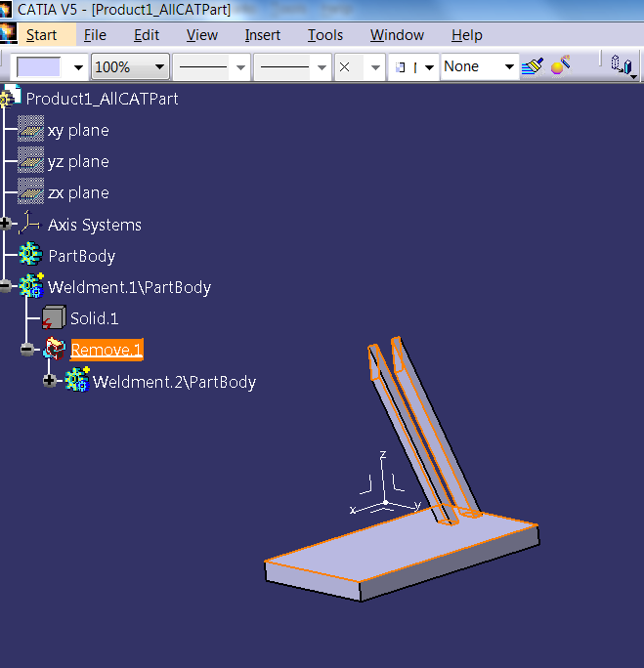Image resolution: width=644 pixels, height=668 pixels.
Task: Click the zx plane icon
Action: (30, 191)
